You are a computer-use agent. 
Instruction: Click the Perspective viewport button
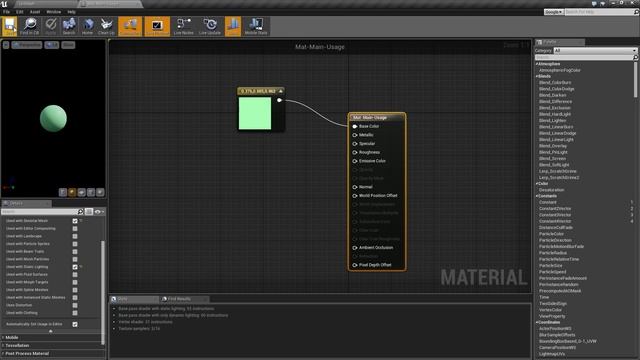point(27,45)
